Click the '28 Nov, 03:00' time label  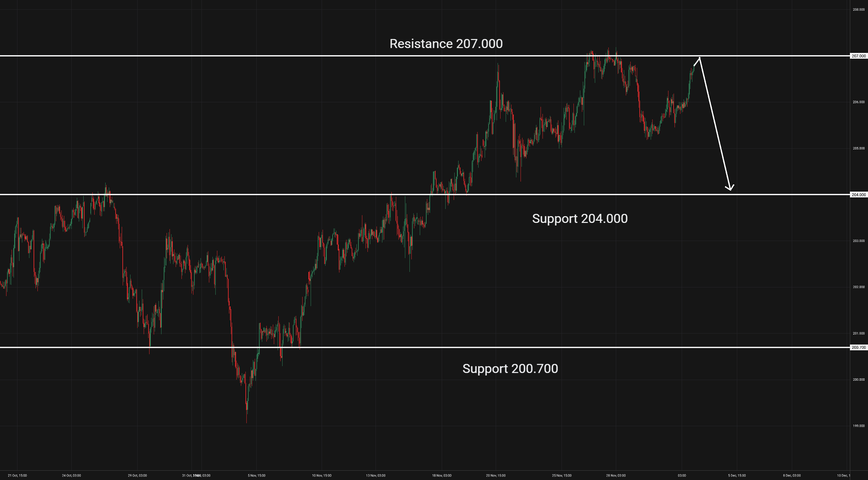click(x=615, y=475)
